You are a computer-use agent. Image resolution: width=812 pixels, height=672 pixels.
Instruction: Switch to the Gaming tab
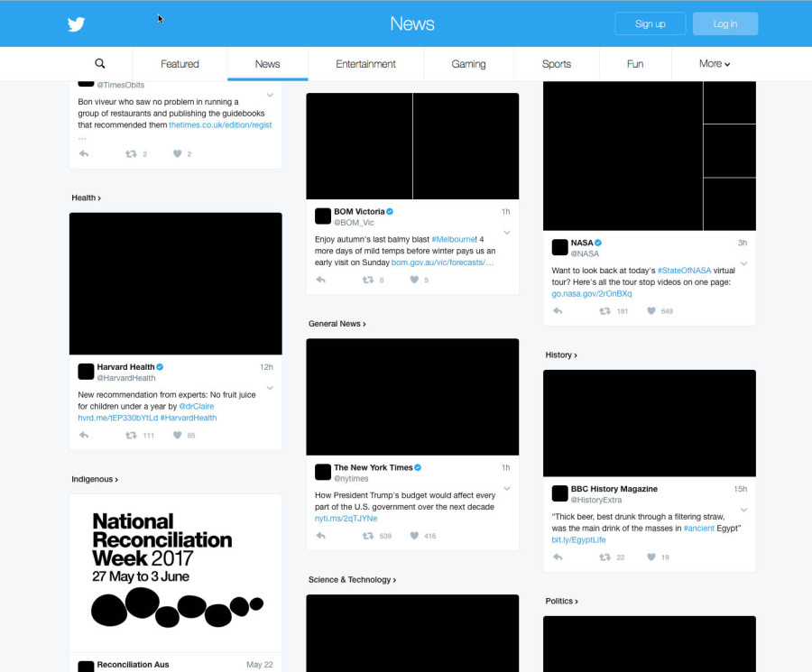[x=468, y=64]
